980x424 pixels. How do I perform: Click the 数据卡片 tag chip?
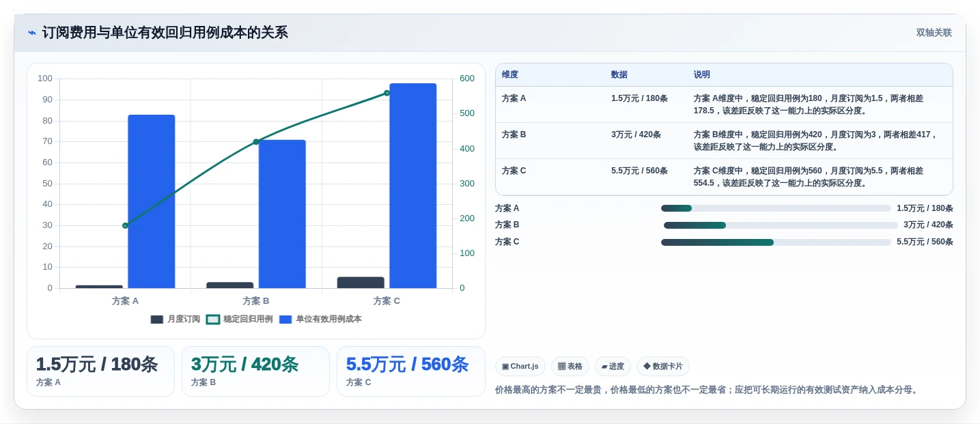pos(663,367)
